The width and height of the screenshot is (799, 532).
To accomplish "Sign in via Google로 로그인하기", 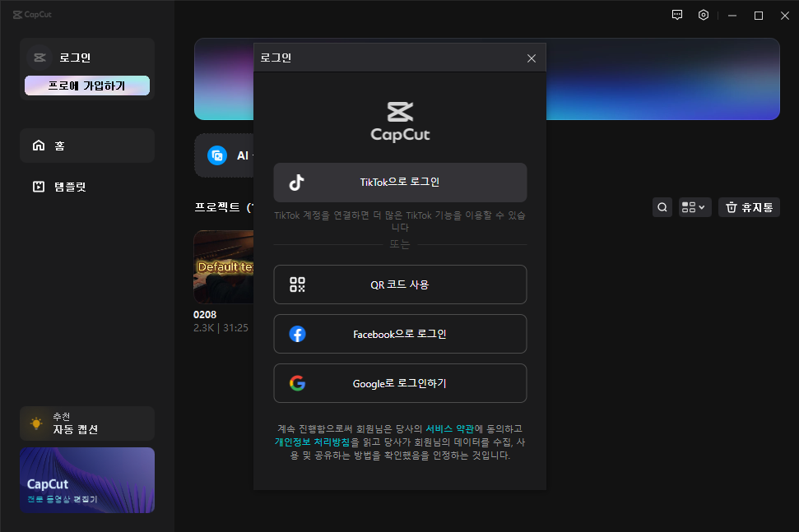I will (x=400, y=383).
